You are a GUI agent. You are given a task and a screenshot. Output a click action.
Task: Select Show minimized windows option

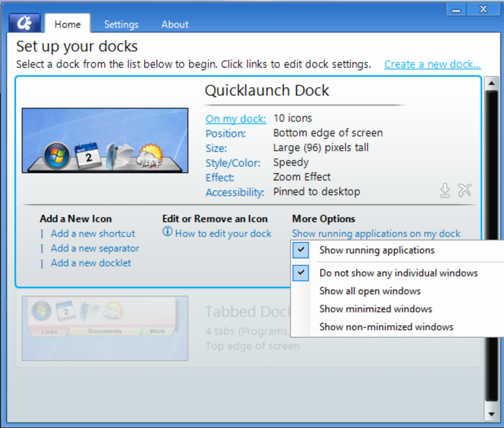tap(376, 309)
